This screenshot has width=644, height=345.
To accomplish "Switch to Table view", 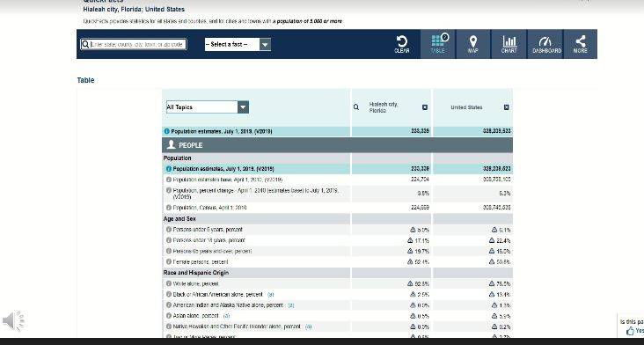I will point(438,44).
